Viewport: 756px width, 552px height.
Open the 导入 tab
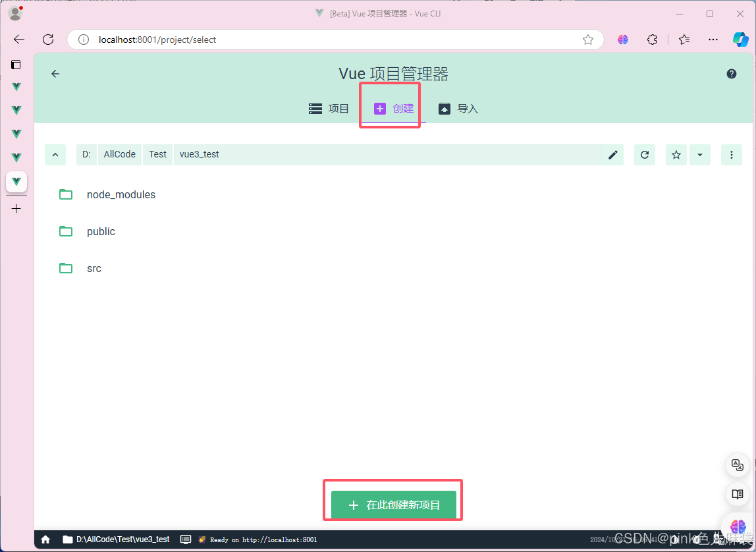(458, 109)
